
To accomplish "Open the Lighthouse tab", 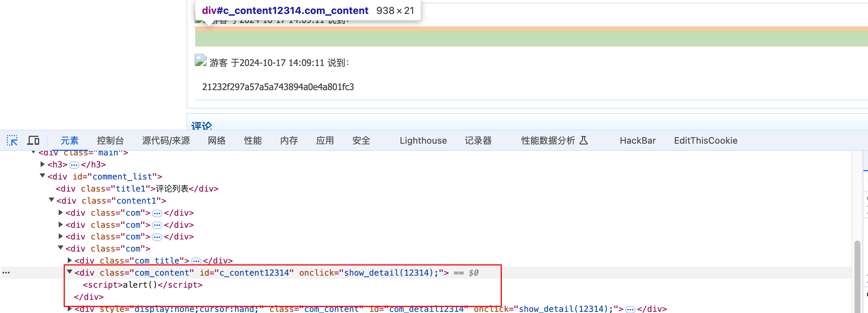I will coord(423,141).
